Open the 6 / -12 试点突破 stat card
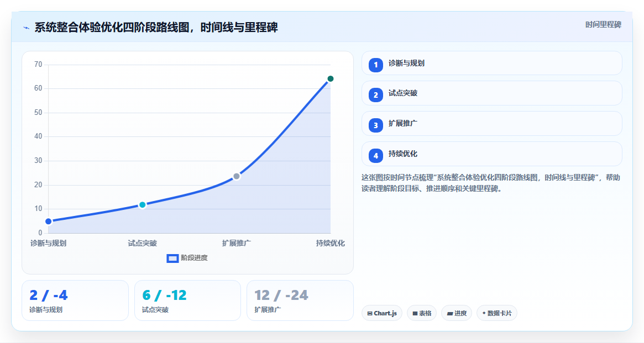Image resolution: width=644 pixels, height=343 pixels. tap(188, 300)
